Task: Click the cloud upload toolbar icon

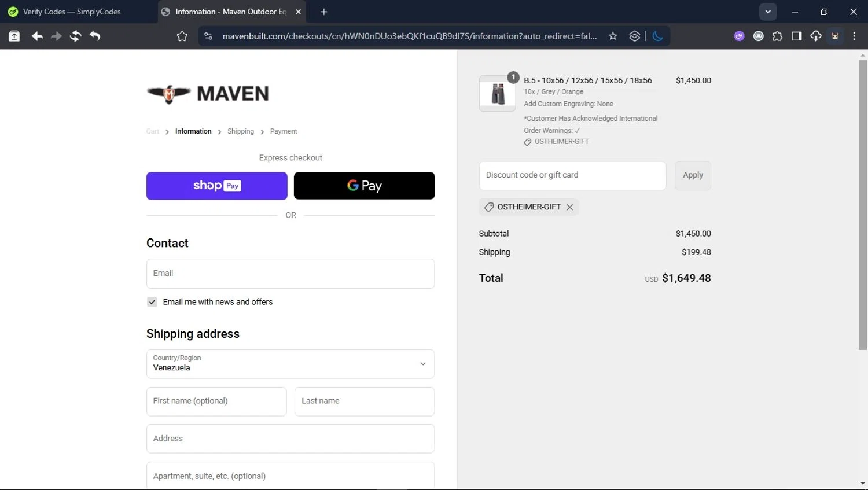Action: pyautogui.click(x=815, y=36)
